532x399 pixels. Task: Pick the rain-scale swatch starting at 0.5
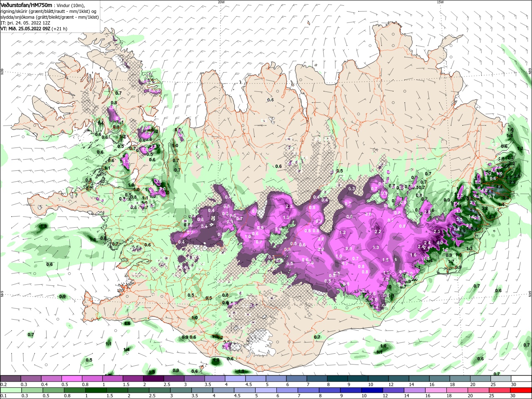tap(53, 390)
